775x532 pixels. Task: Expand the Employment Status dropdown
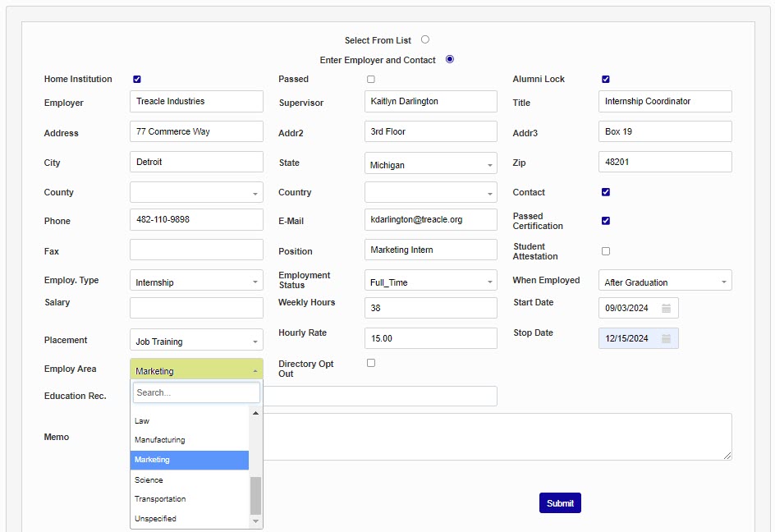[x=431, y=282]
